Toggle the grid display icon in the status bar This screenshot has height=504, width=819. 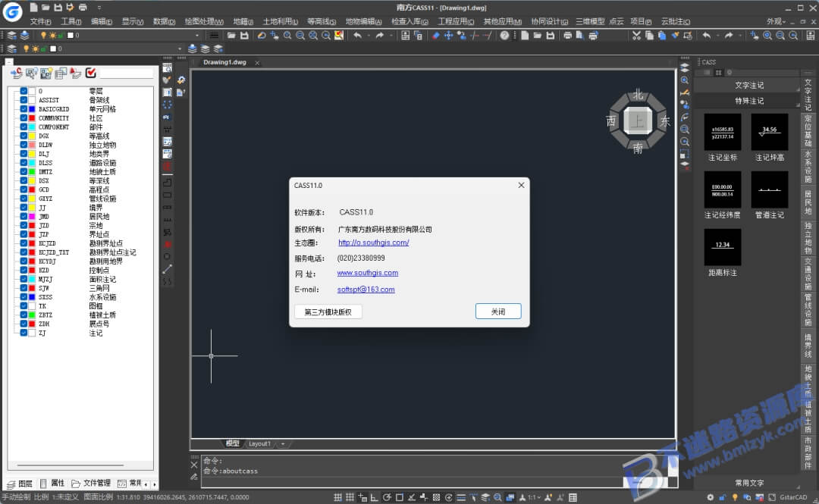350,497
